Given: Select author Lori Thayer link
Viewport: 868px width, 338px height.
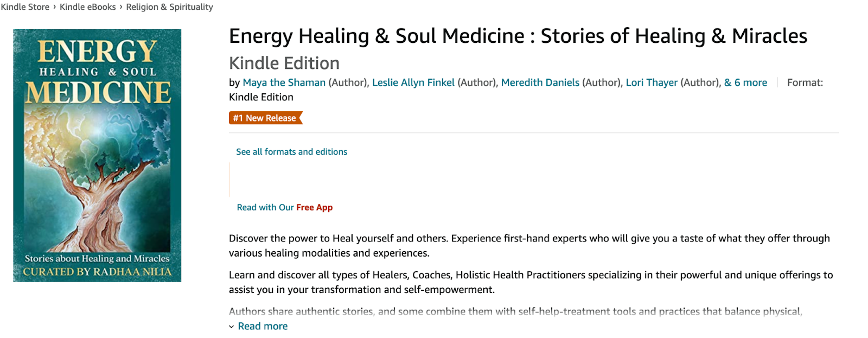Looking at the screenshot, I should pyautogui.click(x=652, y=82).
